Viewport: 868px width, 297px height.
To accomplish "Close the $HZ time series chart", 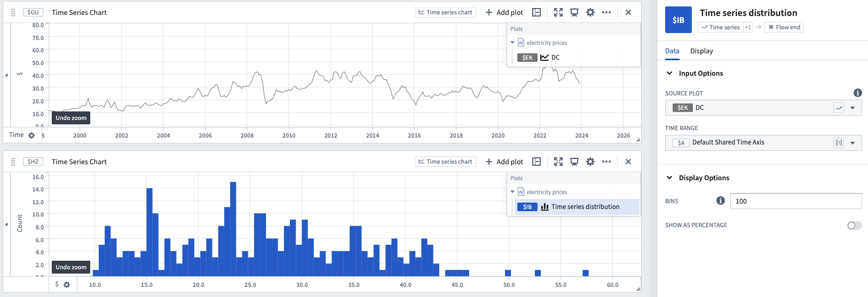I will coord(628,162).
